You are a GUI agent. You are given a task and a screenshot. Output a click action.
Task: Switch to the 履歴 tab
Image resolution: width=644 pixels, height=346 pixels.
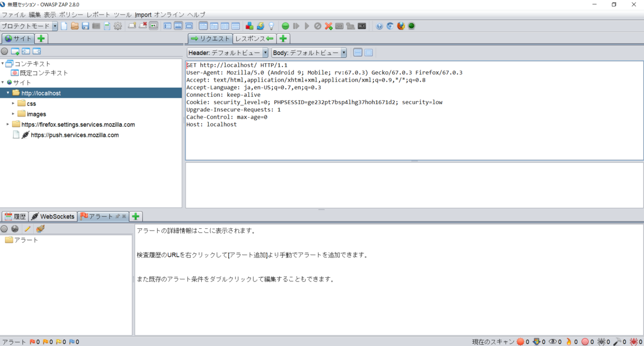coord(14,217)
